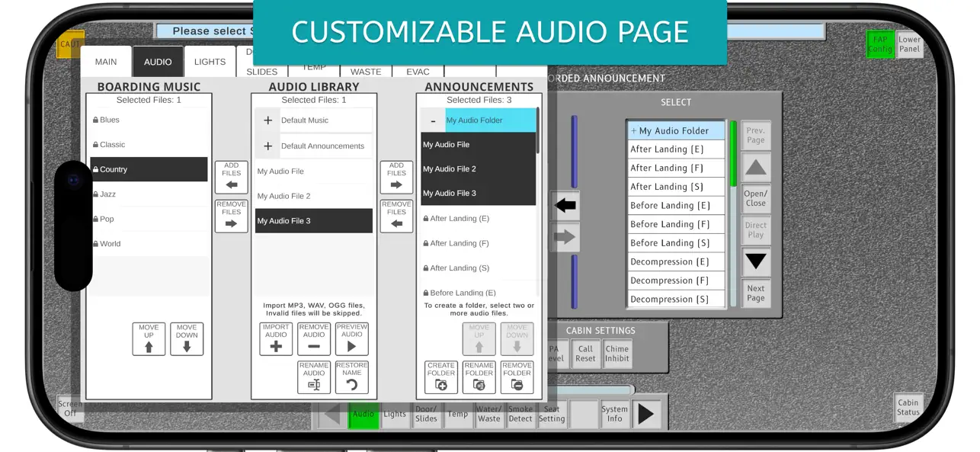Image resolution: width=980 pixels, height=452 pixels.
Task: Click Create Folder button
Action: coord(441,377)
